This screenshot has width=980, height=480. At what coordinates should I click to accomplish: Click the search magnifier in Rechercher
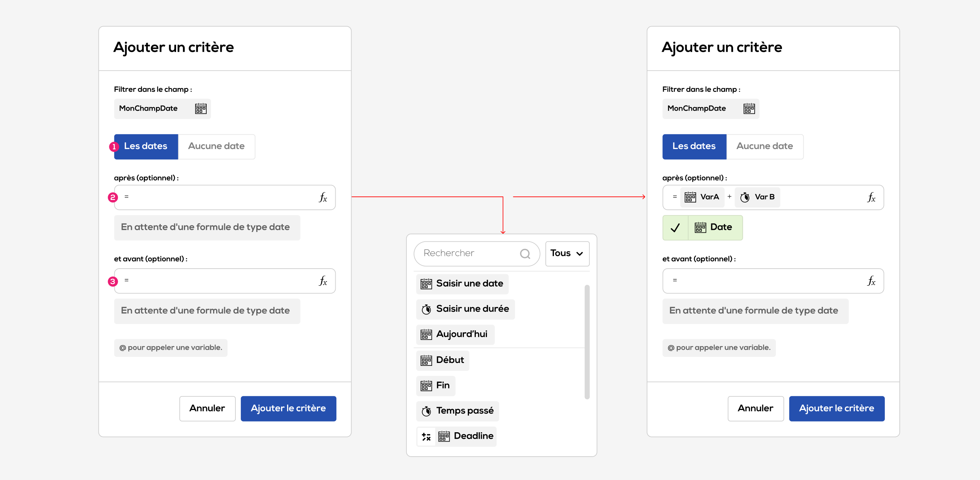pyautogui.click(x=525, y=253)
